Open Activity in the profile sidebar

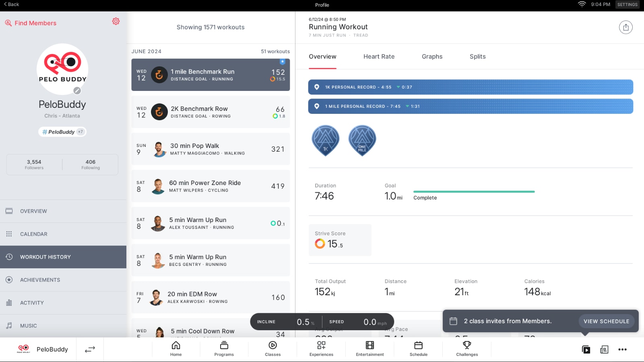pyautogui.click(x=63, y=303)
